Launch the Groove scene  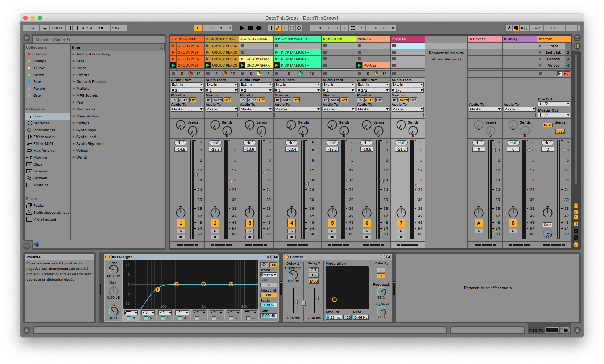(540, 59)
